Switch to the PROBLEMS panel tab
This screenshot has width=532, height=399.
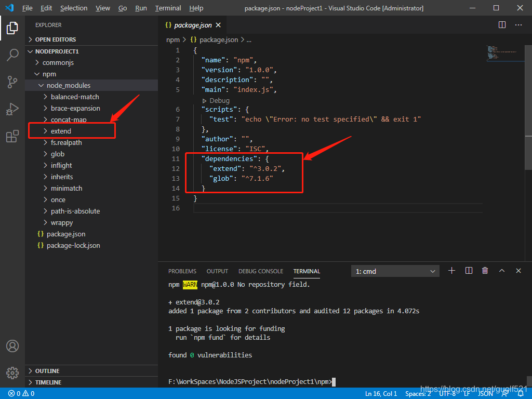[182, 271]
